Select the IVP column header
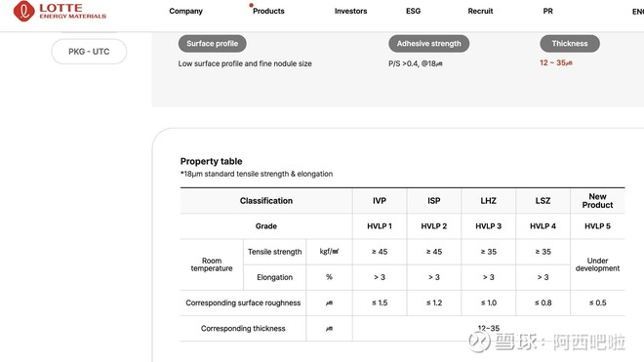The image size is (644, 362). (380, 201)
